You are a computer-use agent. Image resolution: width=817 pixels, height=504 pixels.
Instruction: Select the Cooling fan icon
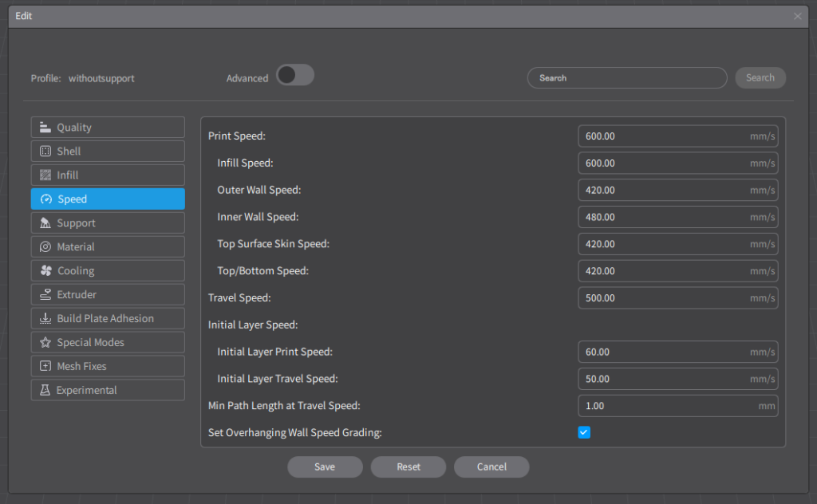[45, 271]
